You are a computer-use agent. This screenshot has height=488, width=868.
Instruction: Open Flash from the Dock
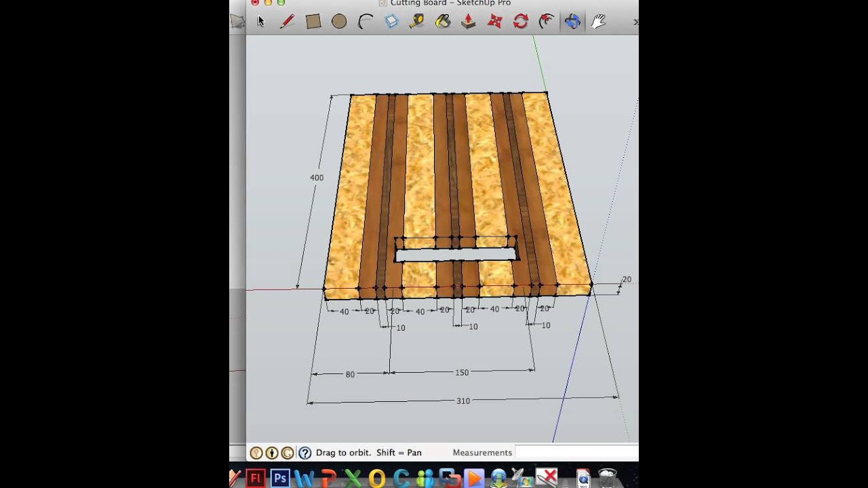(x=256, y=478)
